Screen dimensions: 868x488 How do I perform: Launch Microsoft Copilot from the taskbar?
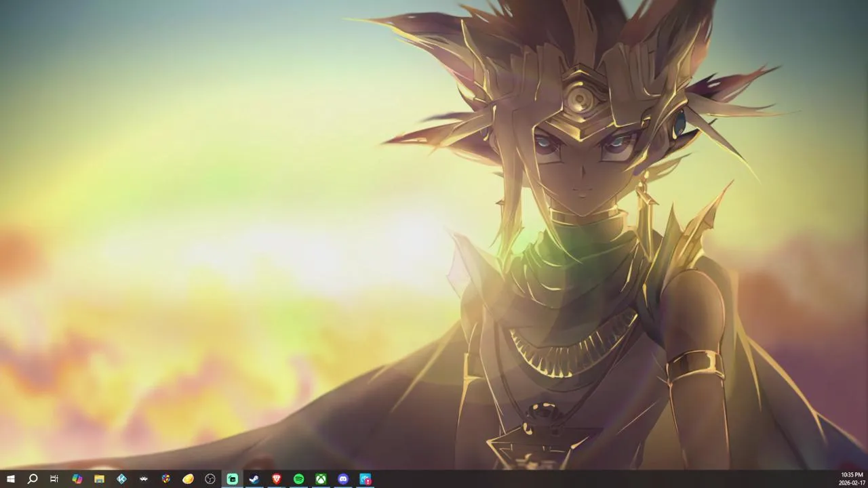click(x=77, y=479)
